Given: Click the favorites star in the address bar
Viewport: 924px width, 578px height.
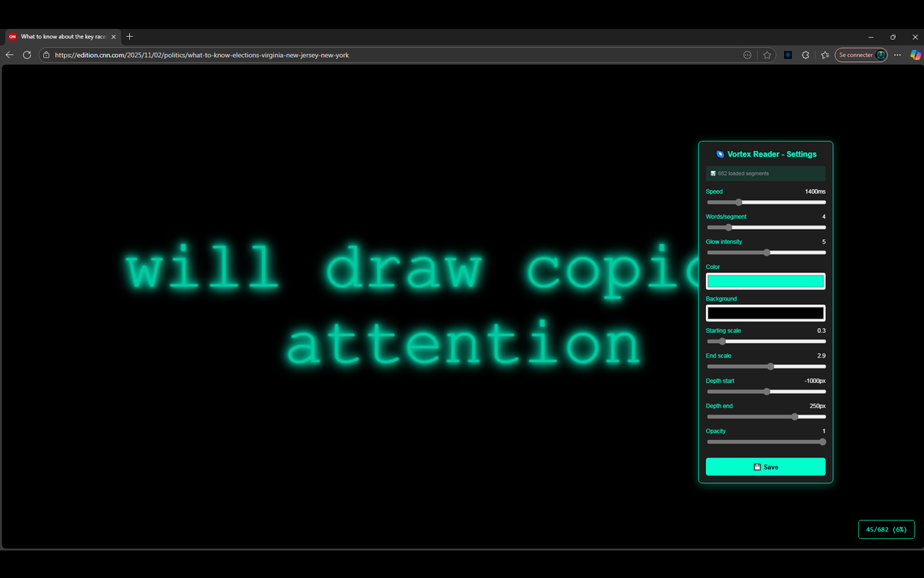Looking at the screenshot, I should 767,54.
